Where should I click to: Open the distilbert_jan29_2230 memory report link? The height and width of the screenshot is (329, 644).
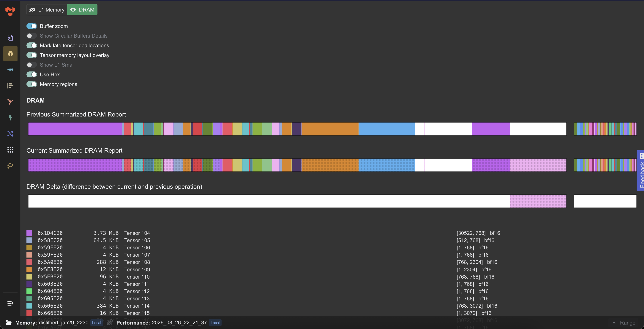[64, 322]
